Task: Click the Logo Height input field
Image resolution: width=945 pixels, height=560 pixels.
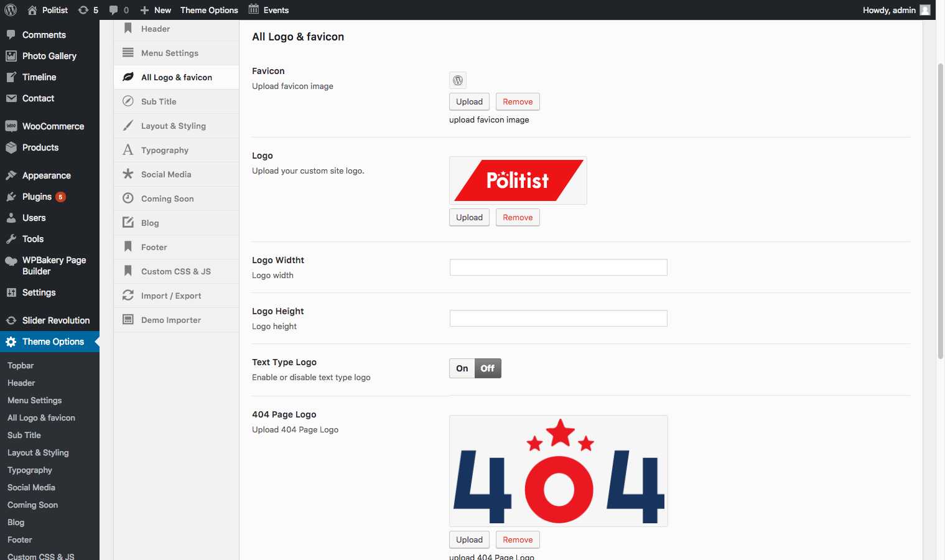Action: pyautogui.click(x=559, y=319)
